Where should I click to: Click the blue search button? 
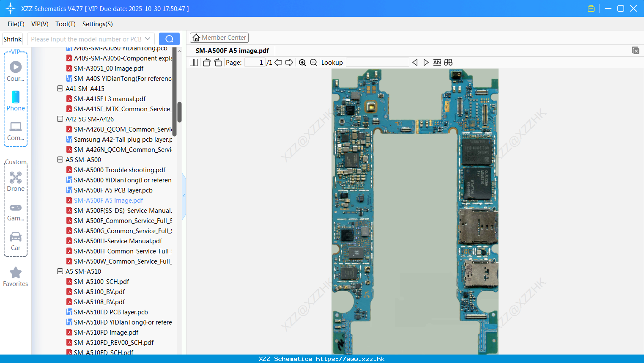(169, 39)
